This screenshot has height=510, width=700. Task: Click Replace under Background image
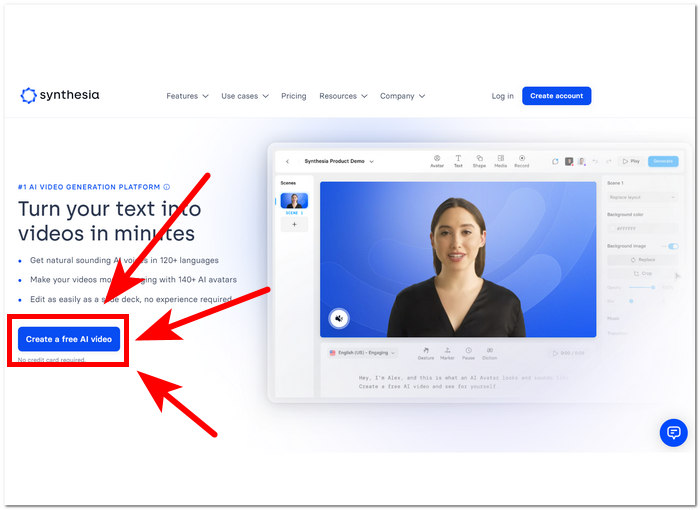(642, 259)
